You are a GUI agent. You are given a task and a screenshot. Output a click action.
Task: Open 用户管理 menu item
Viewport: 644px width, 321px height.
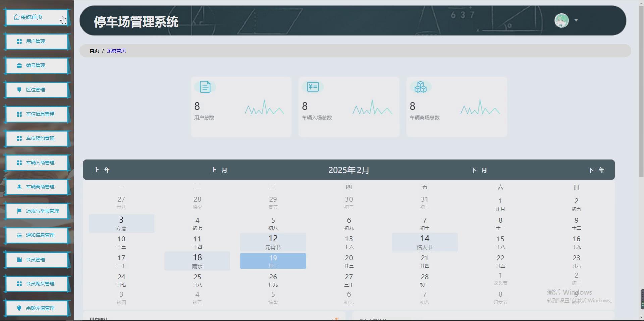(x=37, y=41)
